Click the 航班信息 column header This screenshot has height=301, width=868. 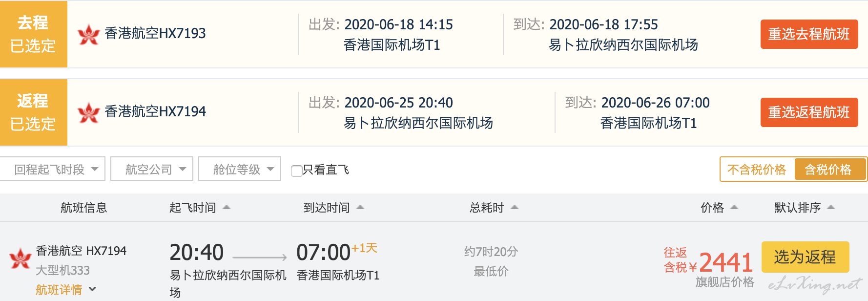click(x=83, y=208)
